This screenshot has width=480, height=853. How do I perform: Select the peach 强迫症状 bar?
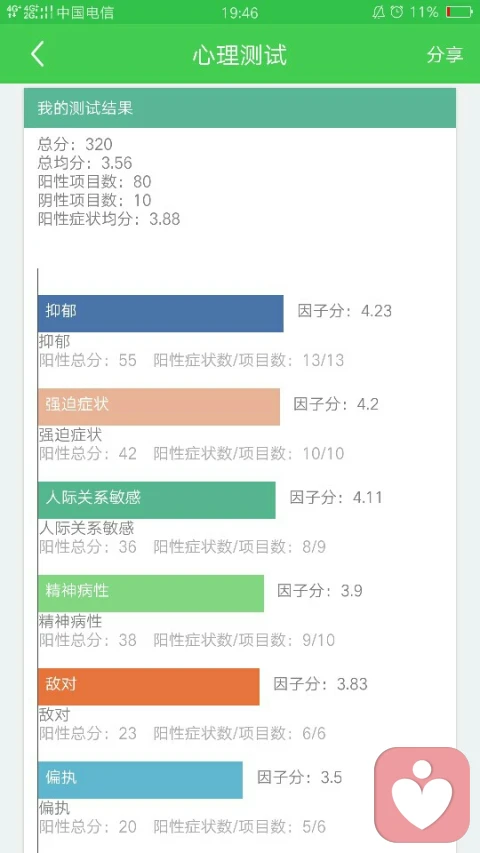point(159,406)
